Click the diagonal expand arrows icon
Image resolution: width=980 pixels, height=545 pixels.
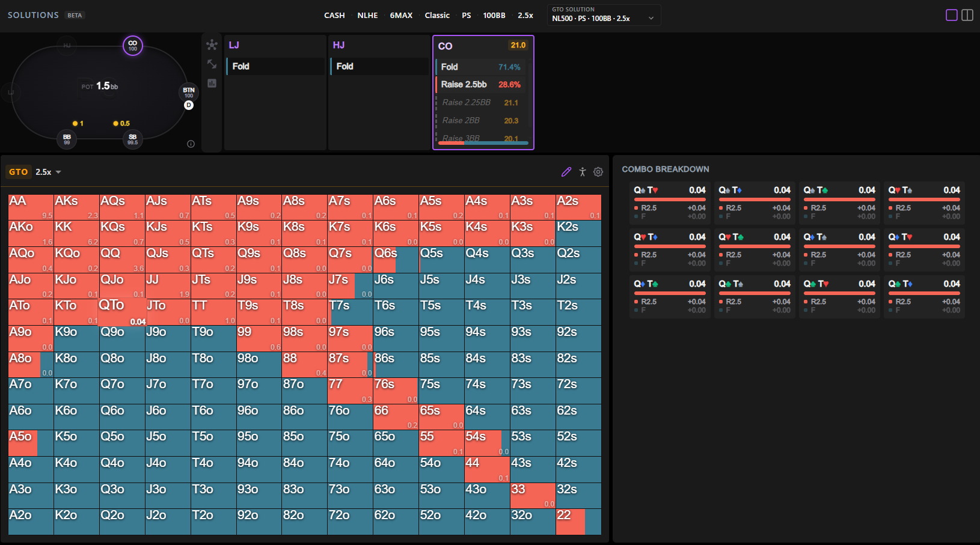[212, 64]
